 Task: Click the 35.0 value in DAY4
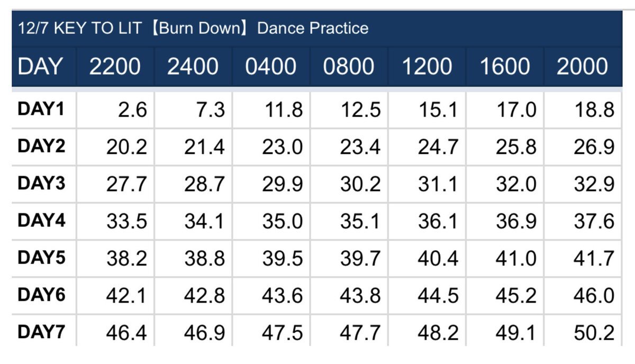tap(283, 222)
